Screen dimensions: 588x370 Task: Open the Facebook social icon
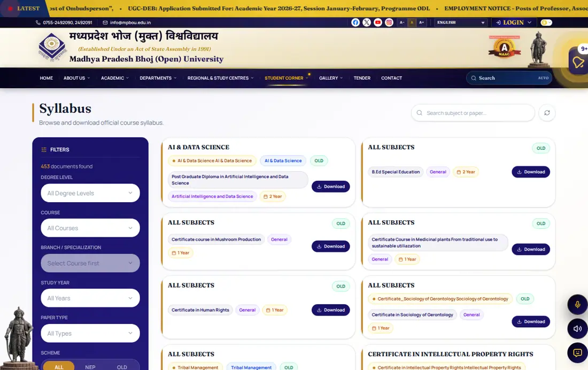(355, 22)
